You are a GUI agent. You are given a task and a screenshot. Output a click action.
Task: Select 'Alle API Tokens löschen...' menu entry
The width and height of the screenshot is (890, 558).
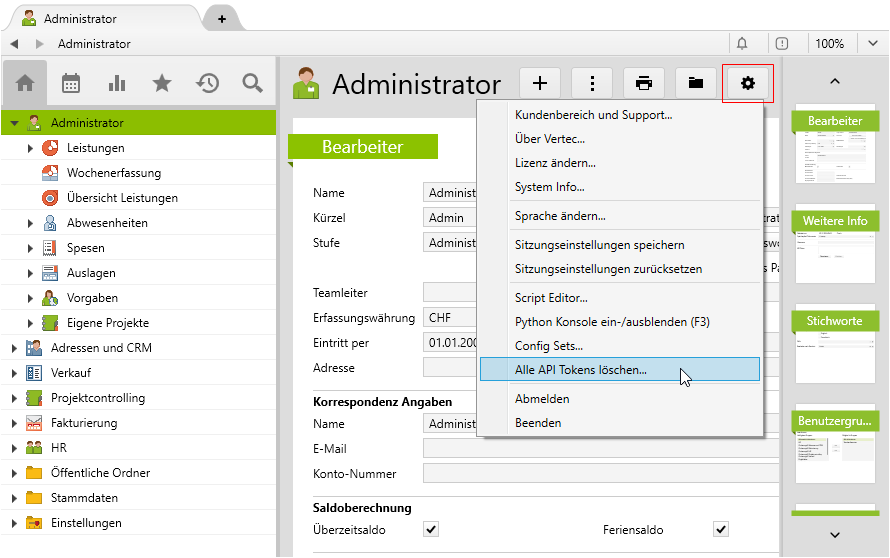pyautogui.click(x=580, y=370)
